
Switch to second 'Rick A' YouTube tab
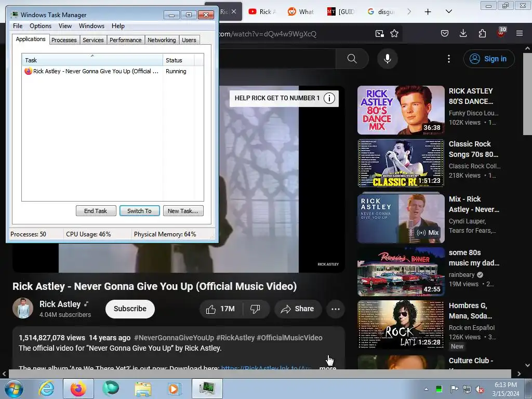(262, 11)
